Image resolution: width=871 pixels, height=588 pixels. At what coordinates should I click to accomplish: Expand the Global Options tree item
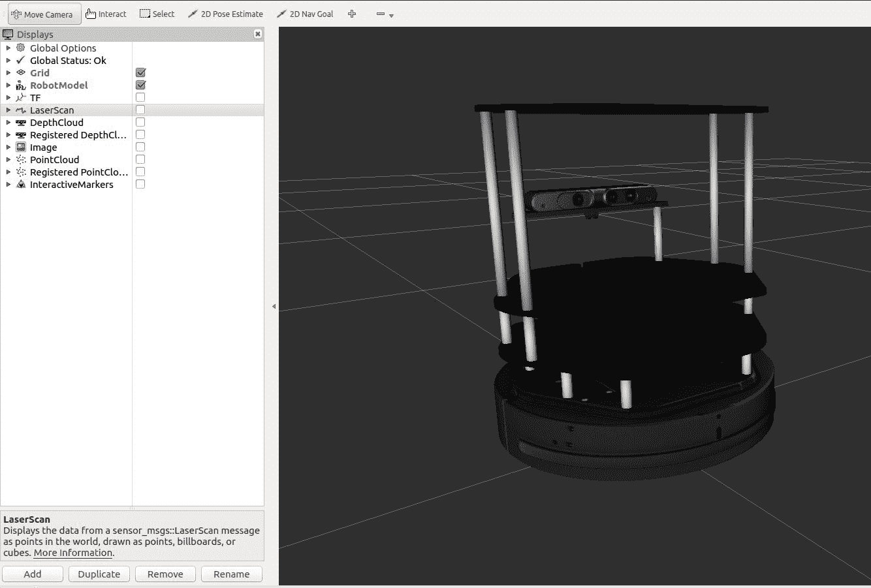point(8,48)
